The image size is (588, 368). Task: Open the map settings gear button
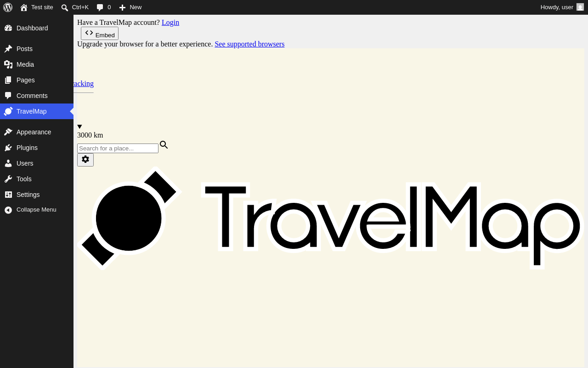pos(85,160)
